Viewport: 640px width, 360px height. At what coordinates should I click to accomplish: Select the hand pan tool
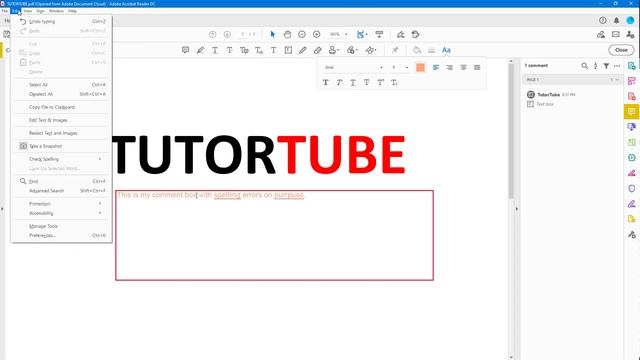[x=287, y=34]
